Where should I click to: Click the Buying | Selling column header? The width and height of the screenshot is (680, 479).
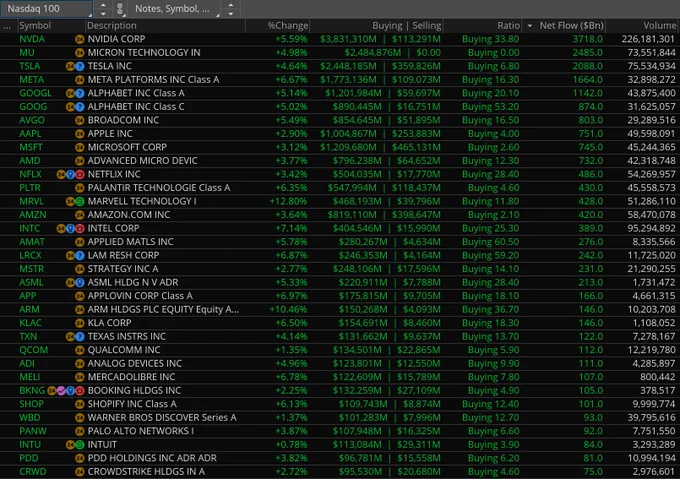406,26
